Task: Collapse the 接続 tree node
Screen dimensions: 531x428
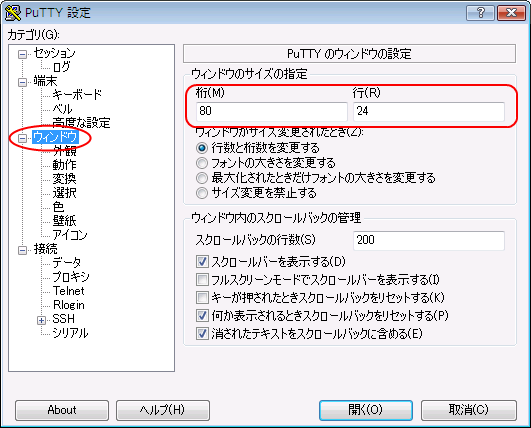Action: coord(22,250)
